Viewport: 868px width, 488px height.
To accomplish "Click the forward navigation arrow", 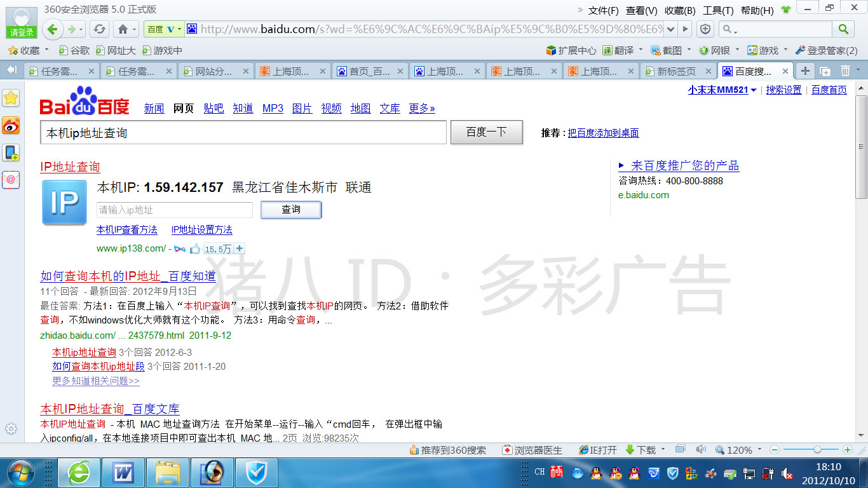I will pos(72,29).
